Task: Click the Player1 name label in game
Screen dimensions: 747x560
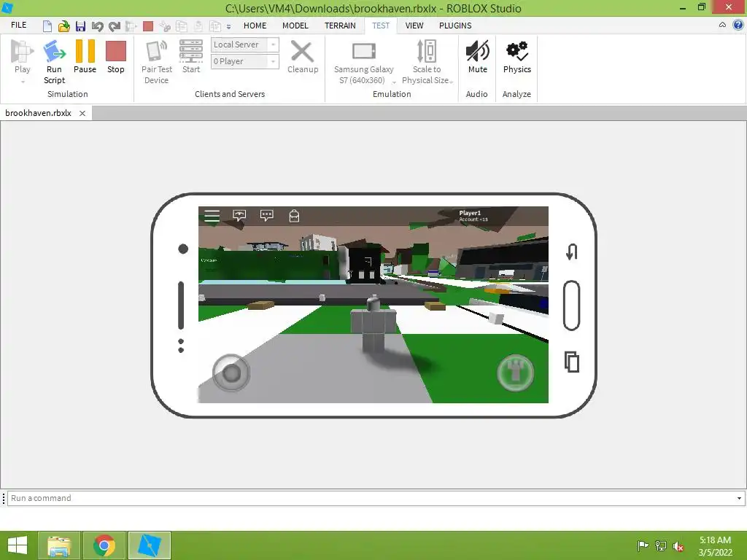Action: point(470,213)
